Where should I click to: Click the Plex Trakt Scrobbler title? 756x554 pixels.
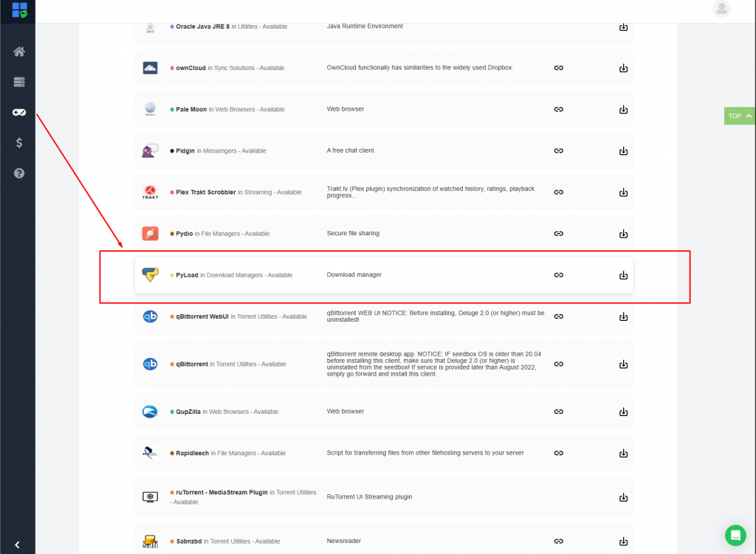[206, 193]
